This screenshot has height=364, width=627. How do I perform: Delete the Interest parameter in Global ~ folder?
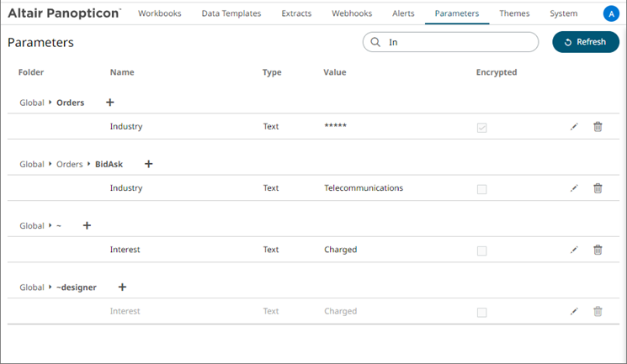[598, 250]
